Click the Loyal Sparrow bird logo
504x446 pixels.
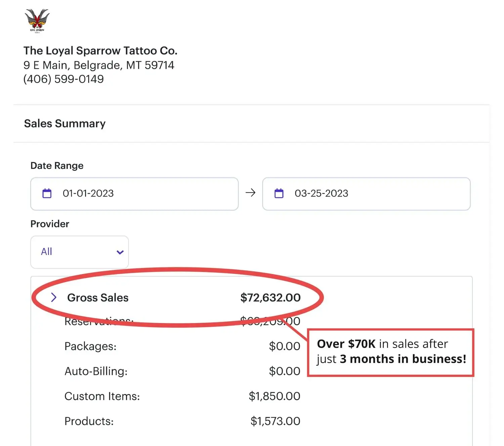[37, 21]
